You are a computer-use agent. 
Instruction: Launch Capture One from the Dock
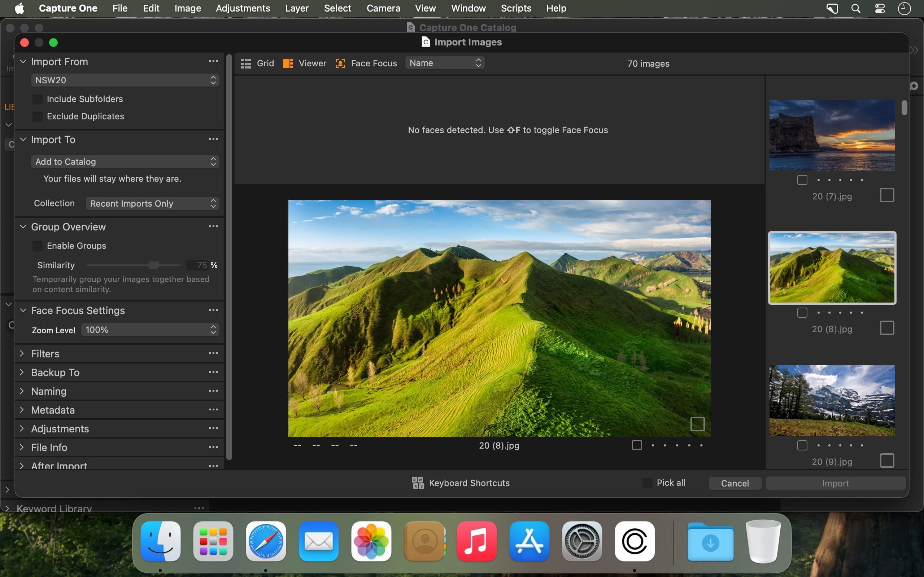click(x=634, y=541)
